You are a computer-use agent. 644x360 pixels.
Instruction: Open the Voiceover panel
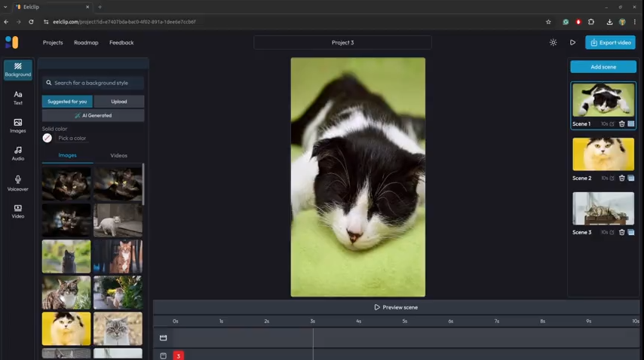point(18,183)
